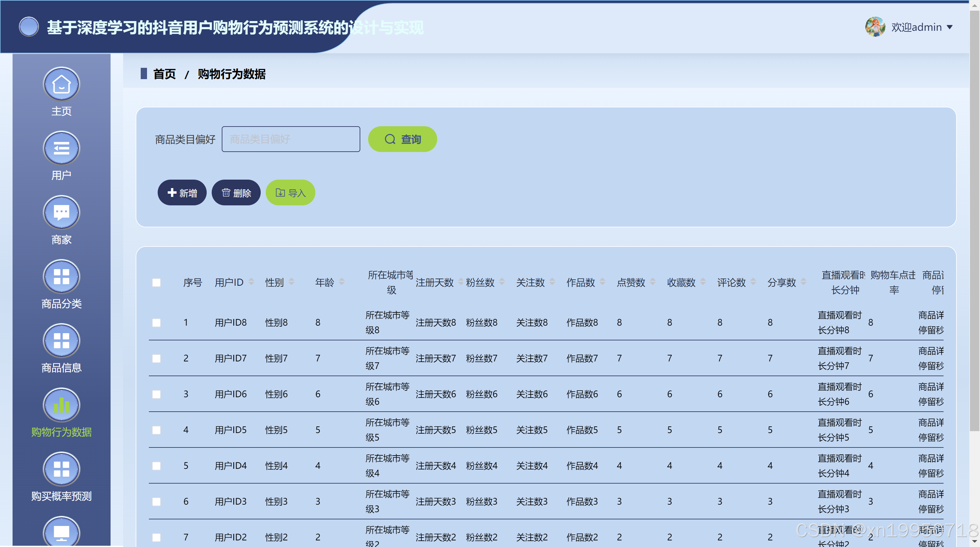Click the 序号 column header

193,283
